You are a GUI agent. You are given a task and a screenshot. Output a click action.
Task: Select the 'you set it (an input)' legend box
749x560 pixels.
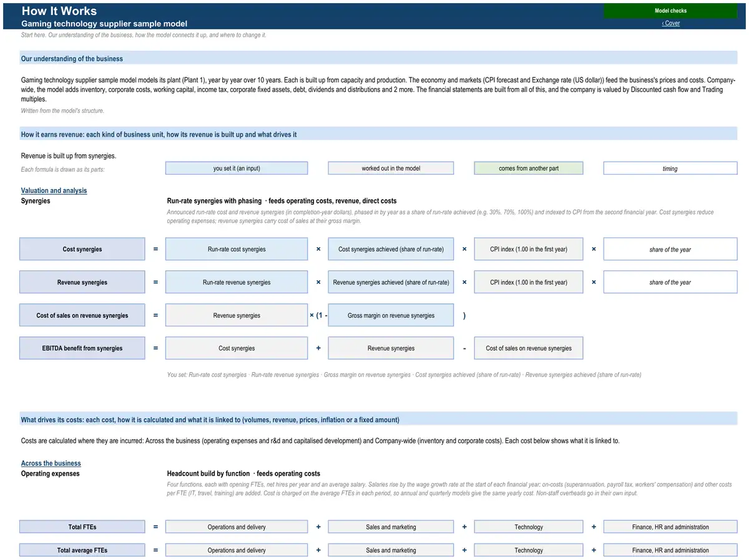[x=237, y=169]
